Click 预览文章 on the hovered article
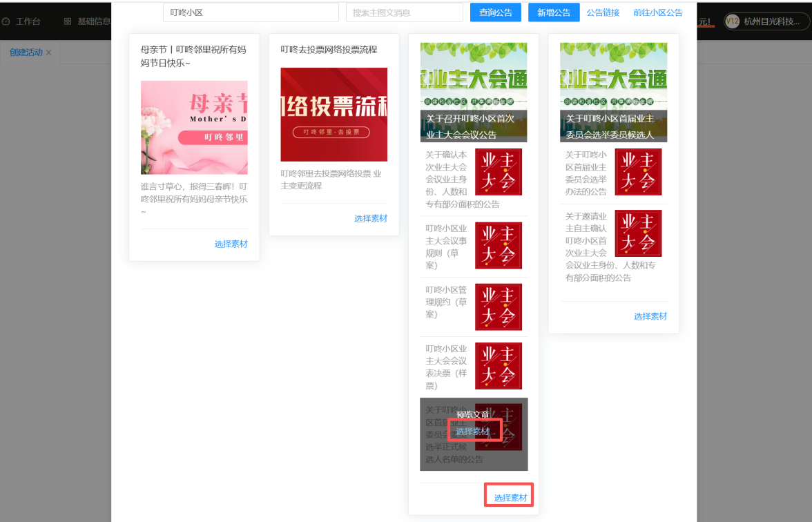This screenshot has height=522, width=812. click(x=473, y=414)
